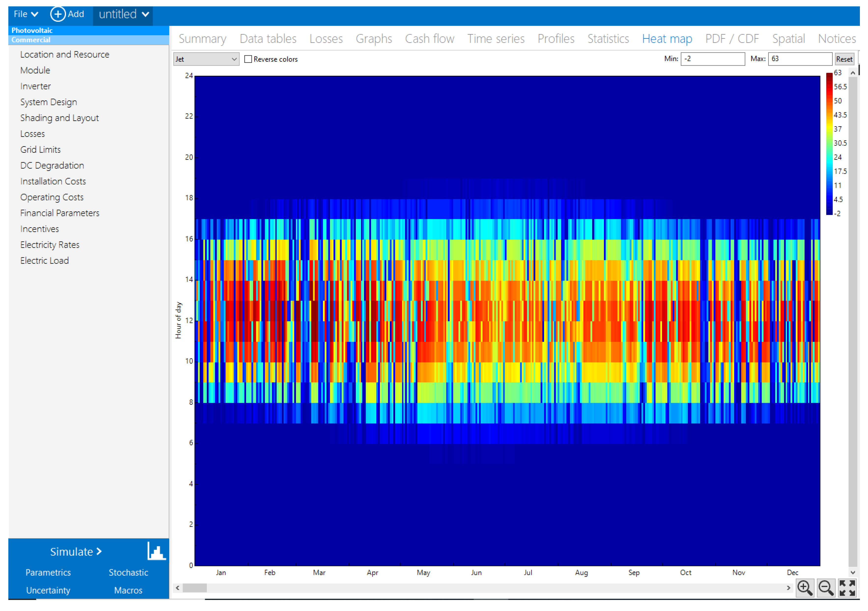Click the Min value input field
868x611 pixels.
(x=713, y=59)
